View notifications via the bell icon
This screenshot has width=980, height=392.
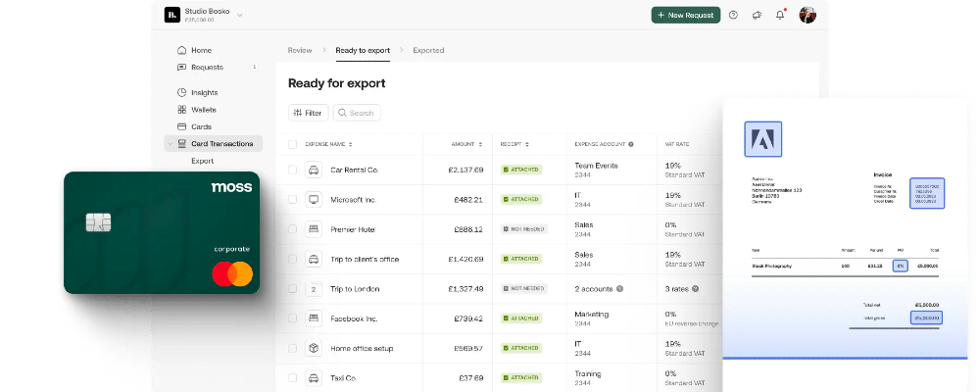(780, 15)
